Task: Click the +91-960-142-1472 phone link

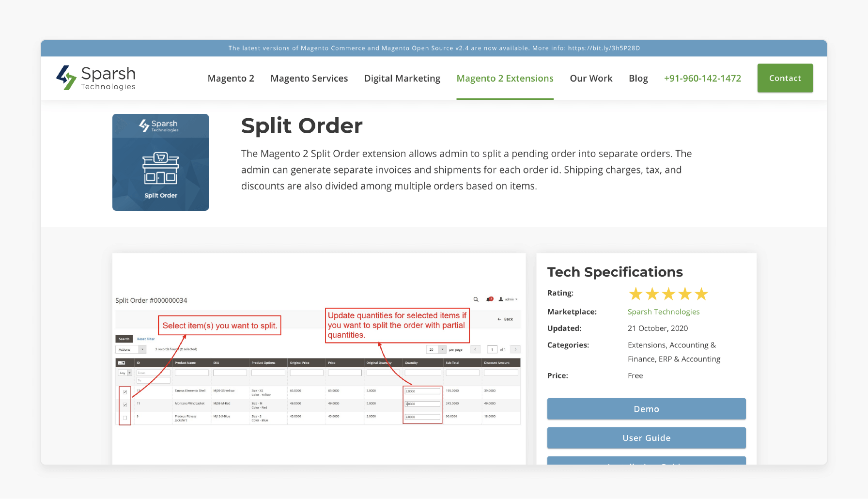Action: click(702, 78)
